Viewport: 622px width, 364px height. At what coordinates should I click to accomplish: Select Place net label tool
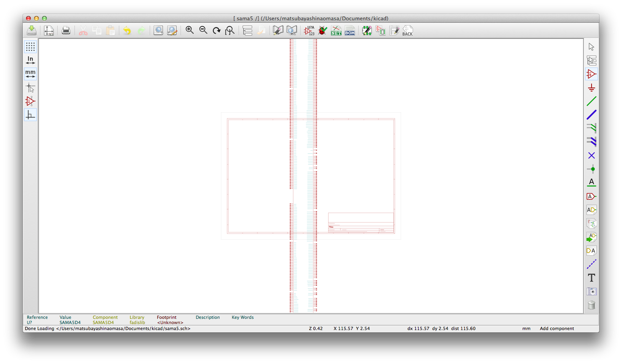click(x=591, y=182)
